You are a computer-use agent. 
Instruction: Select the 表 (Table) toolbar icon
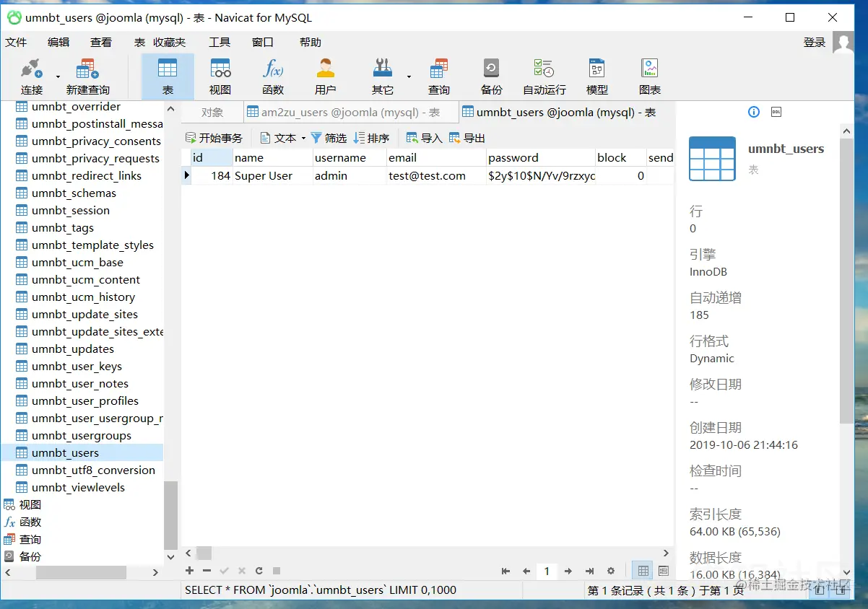click(x=168, y=76)
